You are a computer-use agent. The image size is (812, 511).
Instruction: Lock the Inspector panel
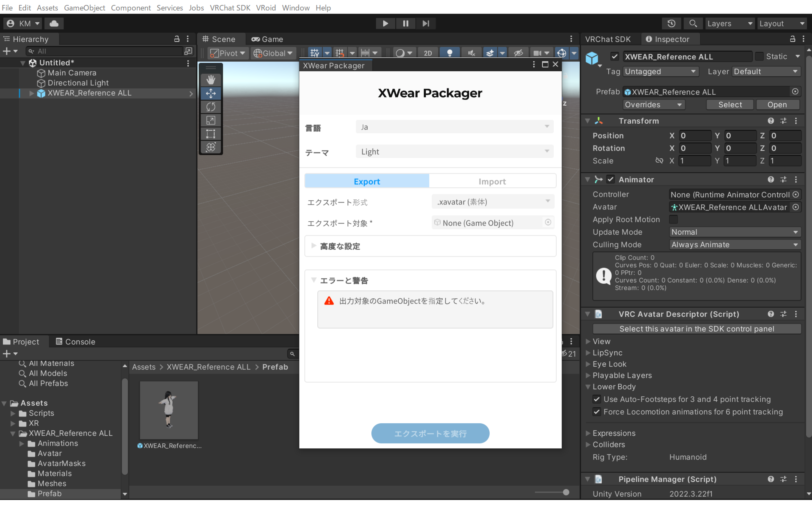coord(793,39)
